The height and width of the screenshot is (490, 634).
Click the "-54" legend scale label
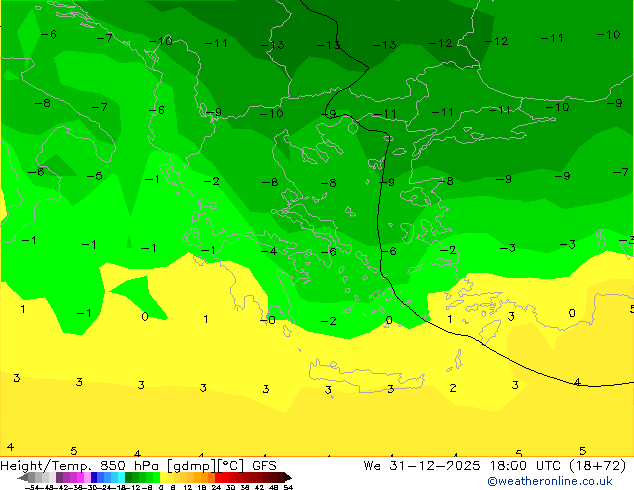pos(32,487)
